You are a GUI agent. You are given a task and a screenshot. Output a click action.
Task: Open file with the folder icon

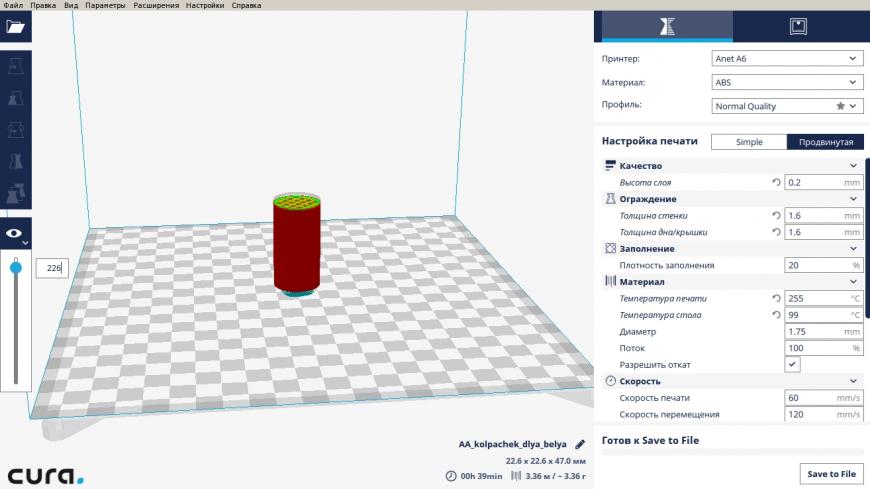(x=16, y=27)
